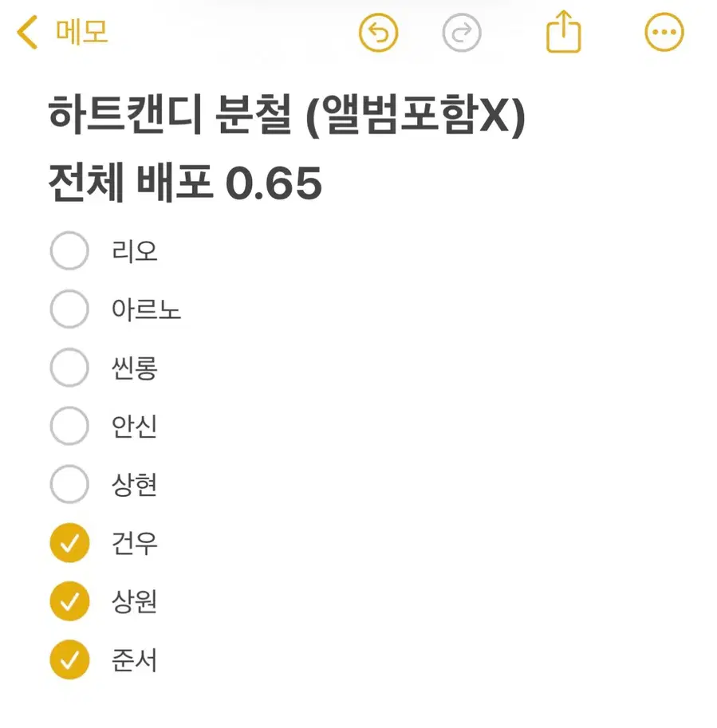Tap the back chevron icon
Screen dimensions: 717x728
click(x=28, y=33)
